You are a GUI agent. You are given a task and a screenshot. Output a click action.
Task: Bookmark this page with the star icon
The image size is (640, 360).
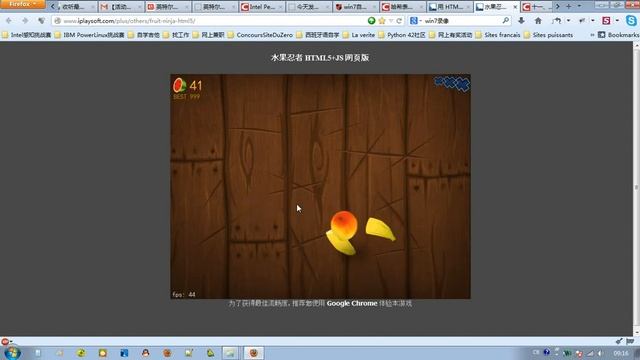click(382, 21)
